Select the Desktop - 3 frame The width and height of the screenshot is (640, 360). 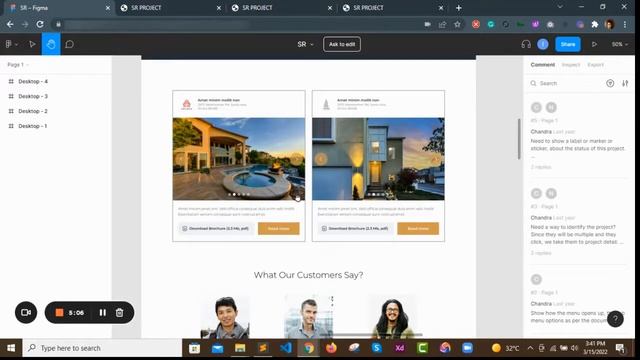[x=33, y=96]
